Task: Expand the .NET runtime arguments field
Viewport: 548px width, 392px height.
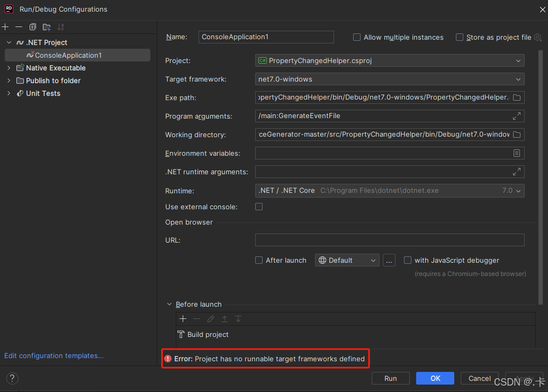Action: (517, 172)
